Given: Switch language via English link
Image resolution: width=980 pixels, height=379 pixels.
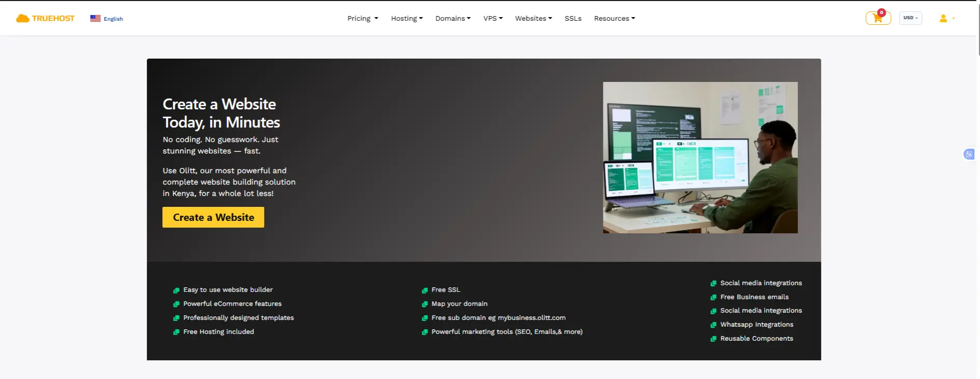Looking at the screenshot, I should click(x=113, y=19).
